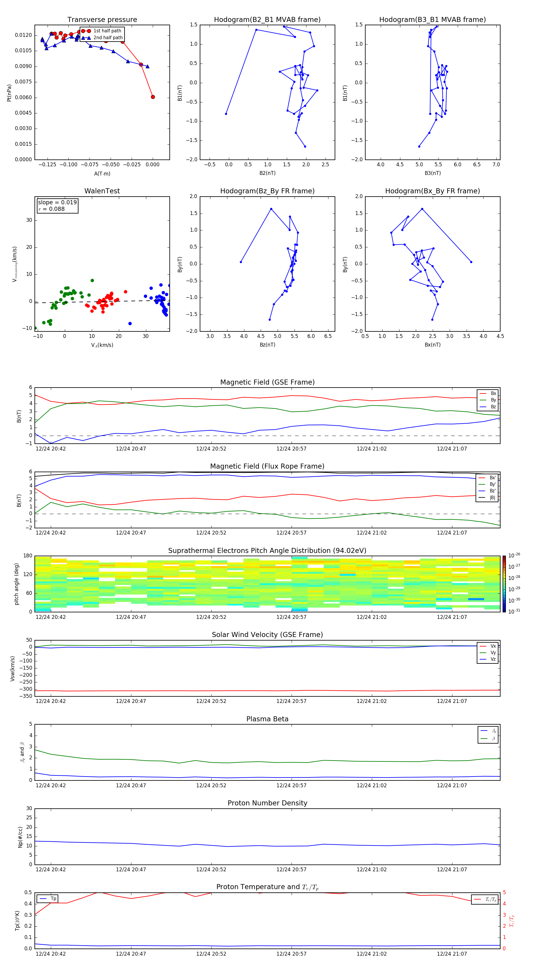The width and height of the screenshot is (535, 980).
Task: Click the B3(nT) axis label
Action: pos(432,173)
